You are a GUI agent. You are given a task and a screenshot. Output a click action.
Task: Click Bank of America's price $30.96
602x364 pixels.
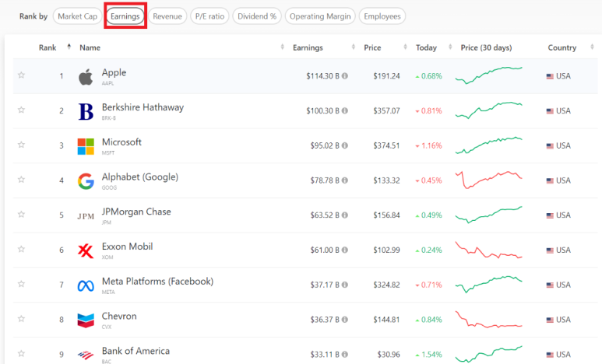coord(389,355)
